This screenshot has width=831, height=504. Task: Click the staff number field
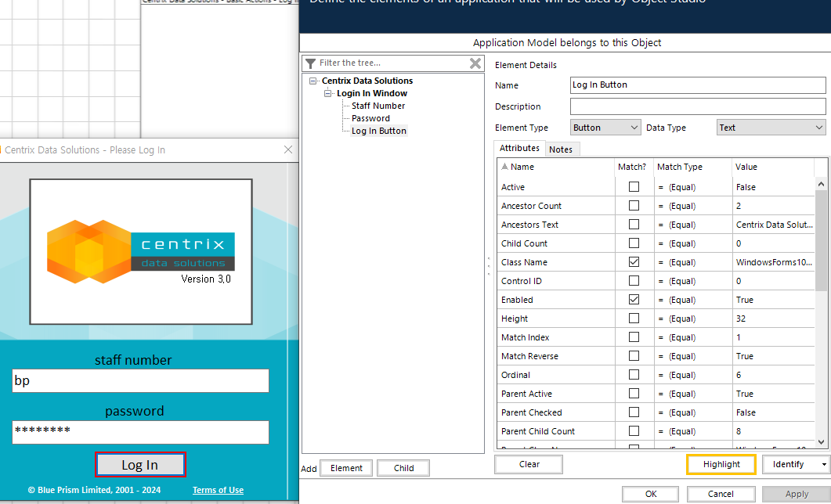140,380
